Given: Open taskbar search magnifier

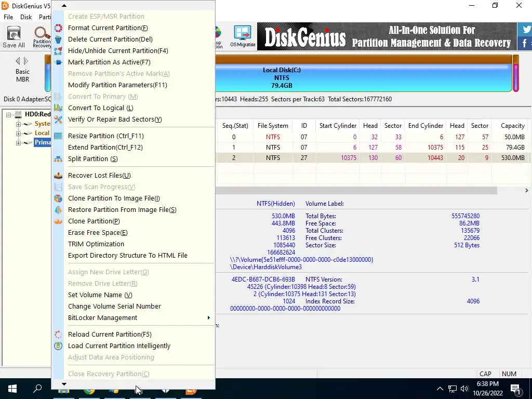Looking at the screenshot, I should tap(37, 389).
